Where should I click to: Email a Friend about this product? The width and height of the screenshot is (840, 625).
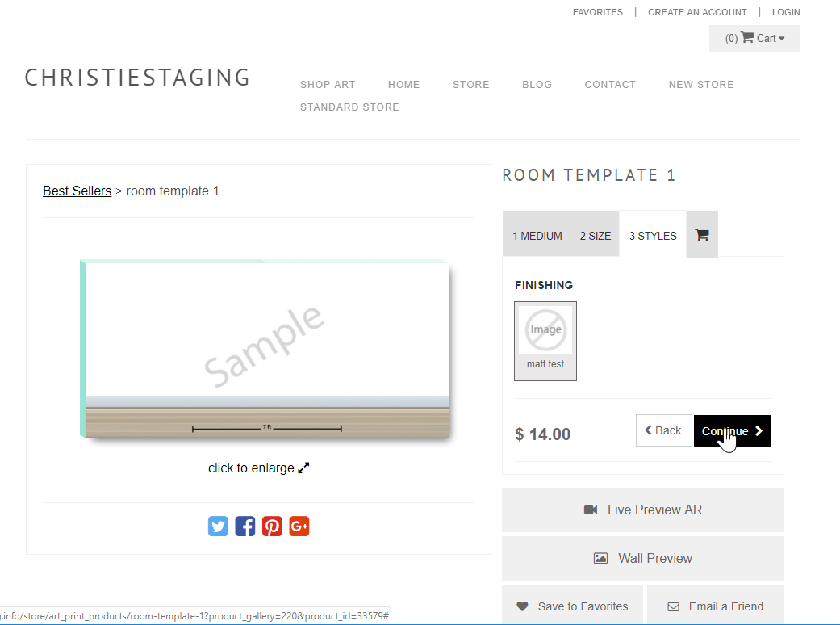coord(715,606)
